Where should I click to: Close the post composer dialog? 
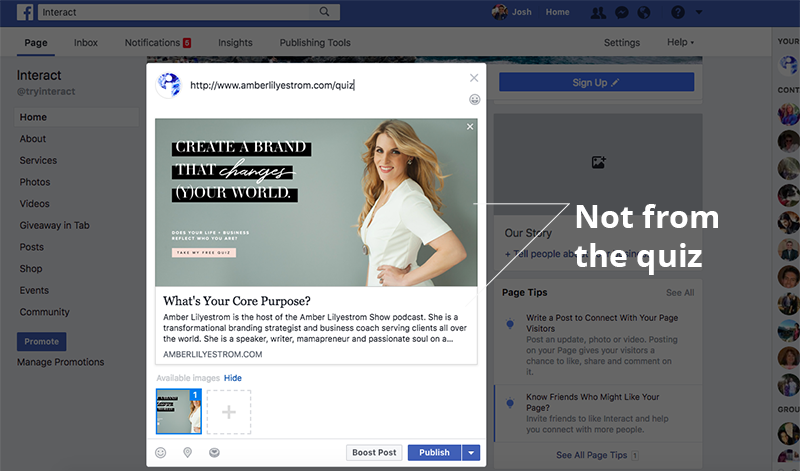tap(474, 78)
